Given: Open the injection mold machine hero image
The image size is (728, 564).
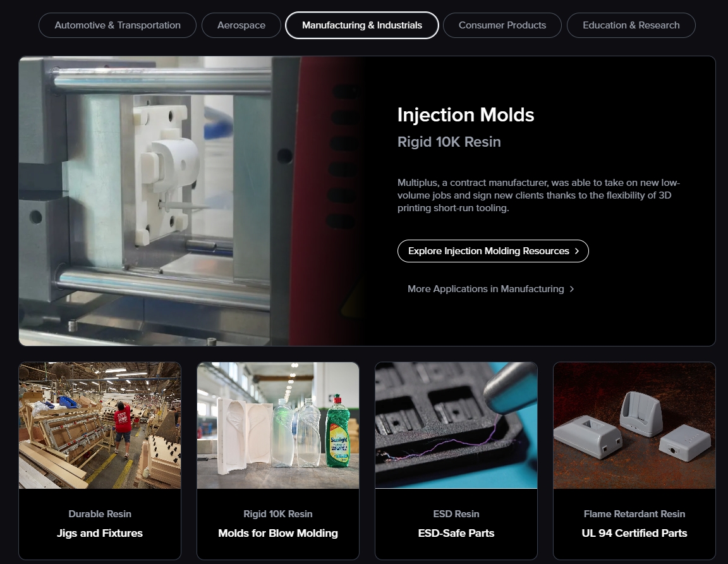Looking at the screenshot, I should coord(190,201).
